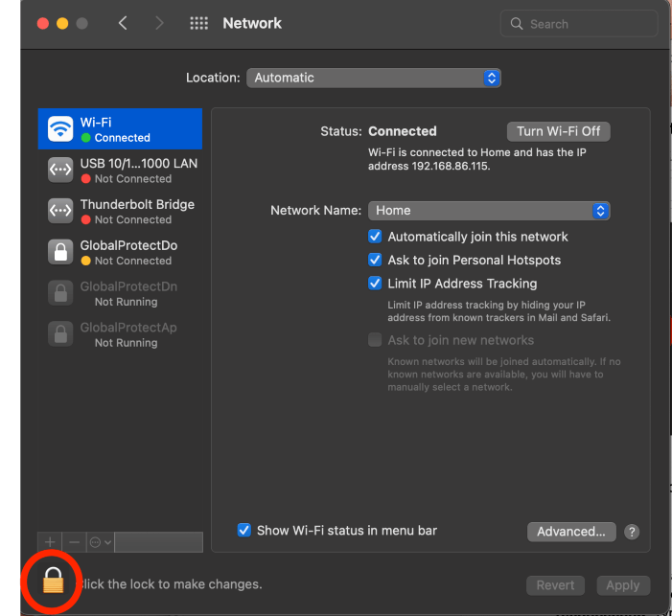Go back using the left chevron

(123, 24)
